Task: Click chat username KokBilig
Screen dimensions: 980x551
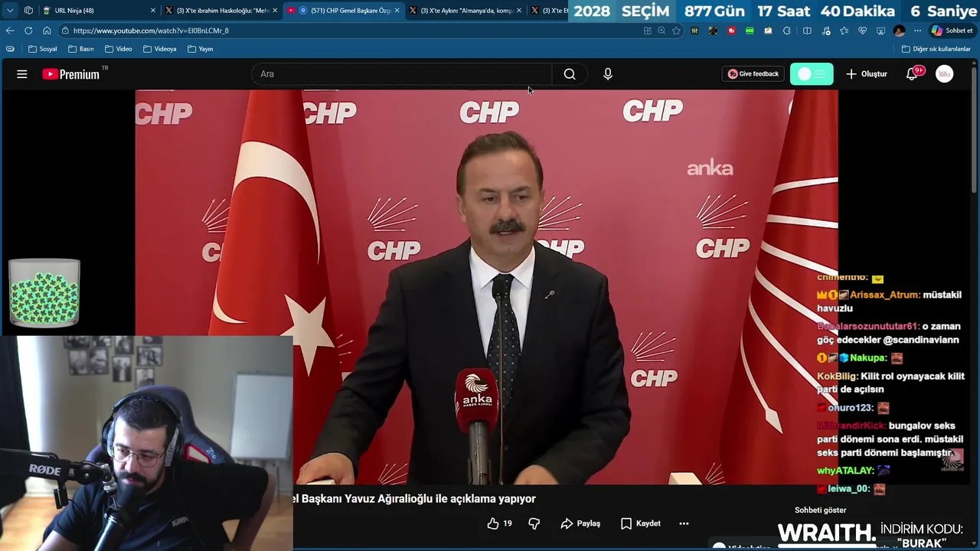Action: coord(837,377)
